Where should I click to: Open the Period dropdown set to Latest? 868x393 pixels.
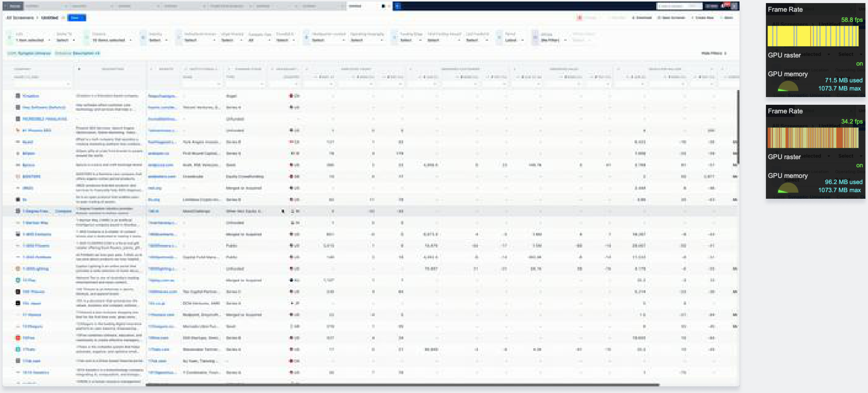[514, 40]
